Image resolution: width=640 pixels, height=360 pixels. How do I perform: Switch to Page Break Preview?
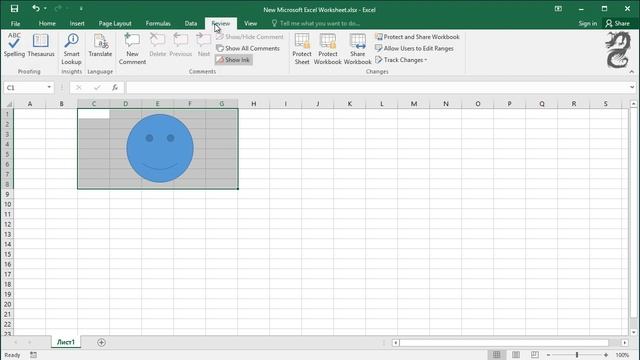coord(535,355)
